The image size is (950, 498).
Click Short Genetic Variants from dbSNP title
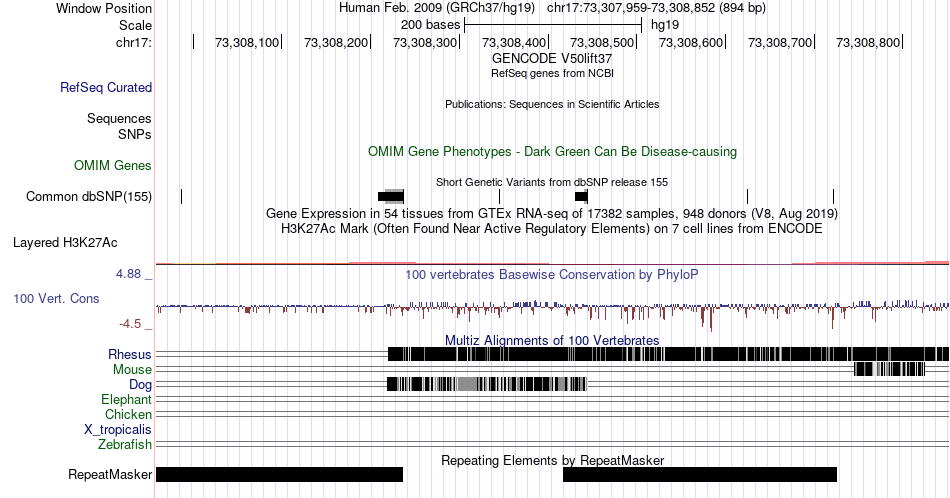(x=552, y=182)
